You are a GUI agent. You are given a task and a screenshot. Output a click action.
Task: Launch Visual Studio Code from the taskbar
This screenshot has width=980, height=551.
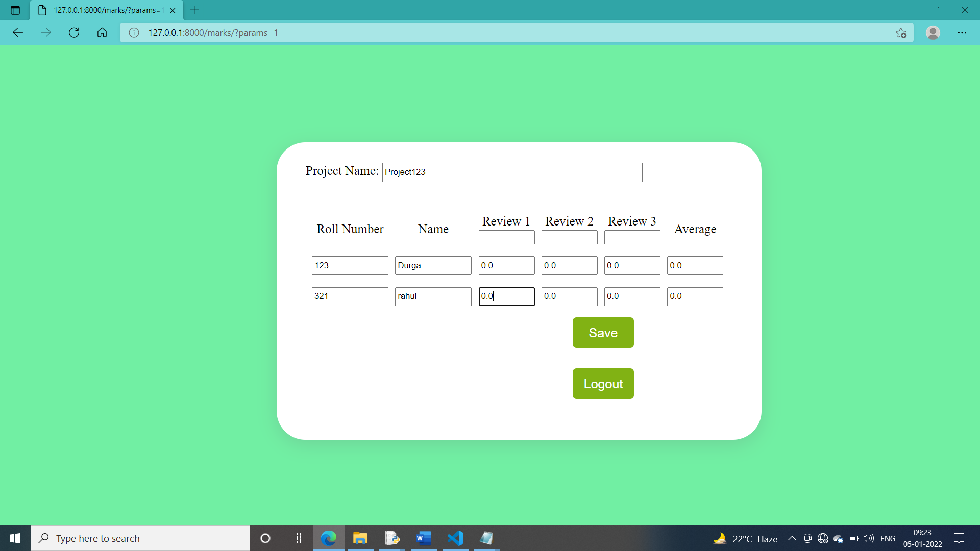point(455,538)
